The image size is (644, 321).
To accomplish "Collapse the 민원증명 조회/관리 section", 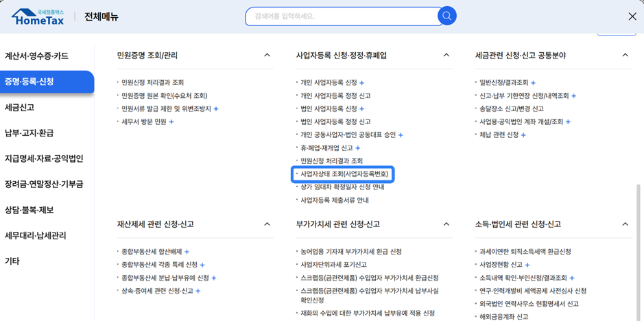I will coord(267,56).
